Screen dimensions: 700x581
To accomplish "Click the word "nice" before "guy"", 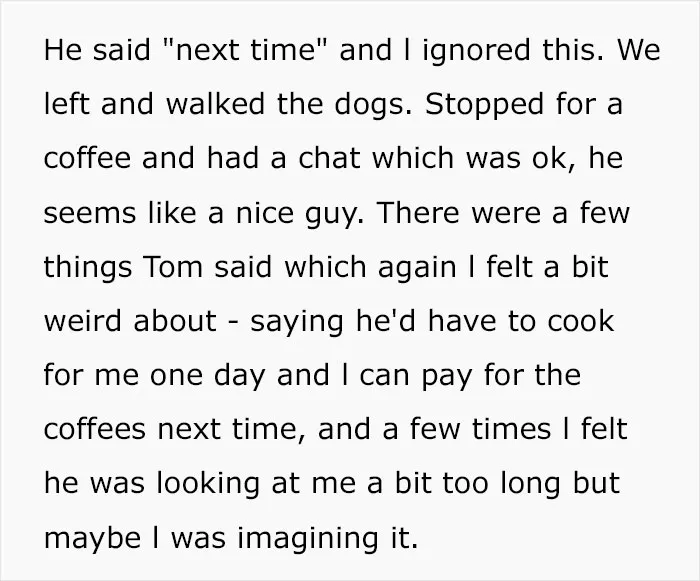I will click(x=264, y=212).
